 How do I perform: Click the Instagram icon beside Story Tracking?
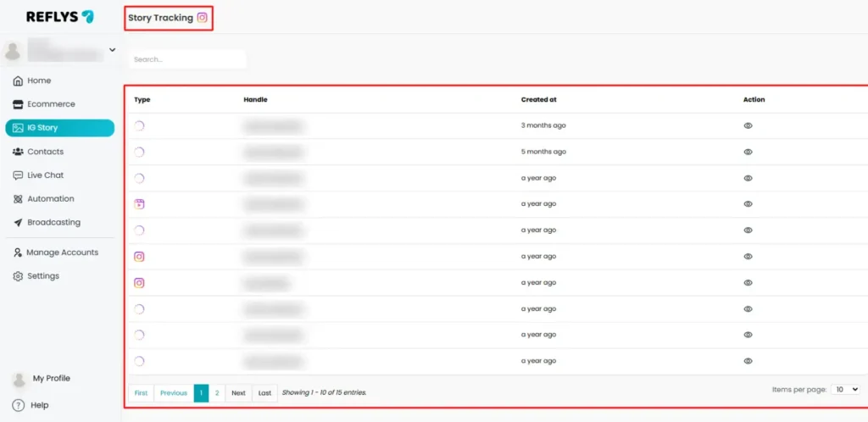click(202, 17)
